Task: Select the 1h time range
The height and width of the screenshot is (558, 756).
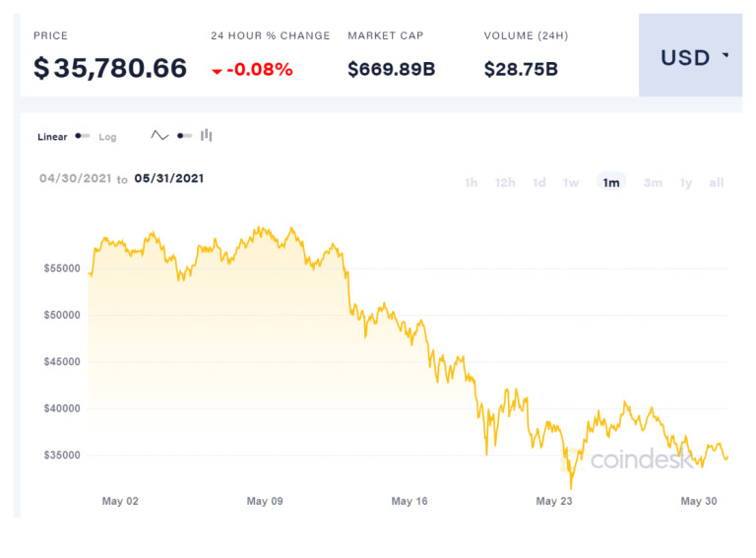Action: click(x=472, y=182)
